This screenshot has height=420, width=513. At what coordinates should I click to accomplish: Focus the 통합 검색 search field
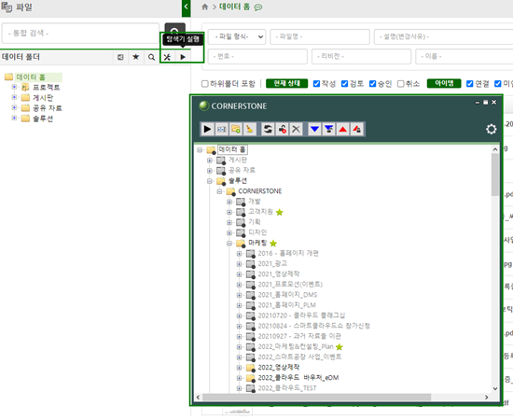[x=80, y=33]
